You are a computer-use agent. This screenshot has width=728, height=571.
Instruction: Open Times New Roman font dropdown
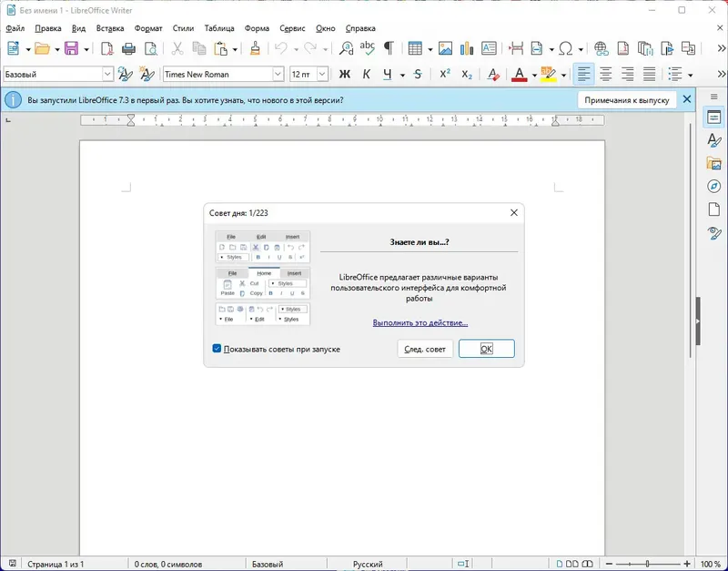278,74
